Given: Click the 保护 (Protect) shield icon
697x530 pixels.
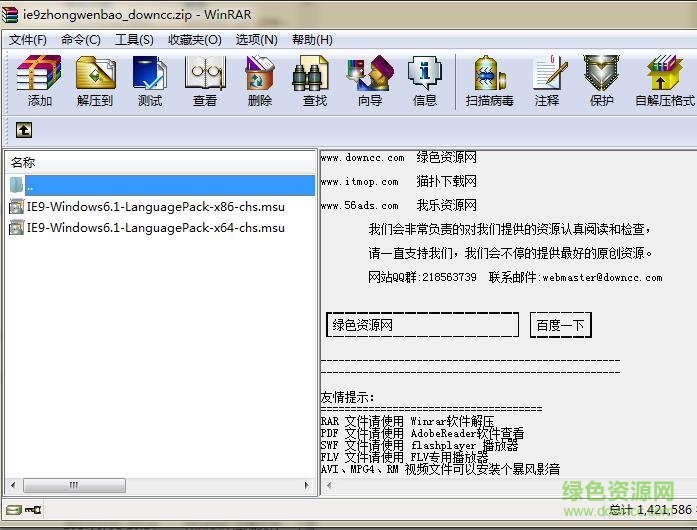Looking at the screenshot, I should pyautogui.click(x=601, y=81).
